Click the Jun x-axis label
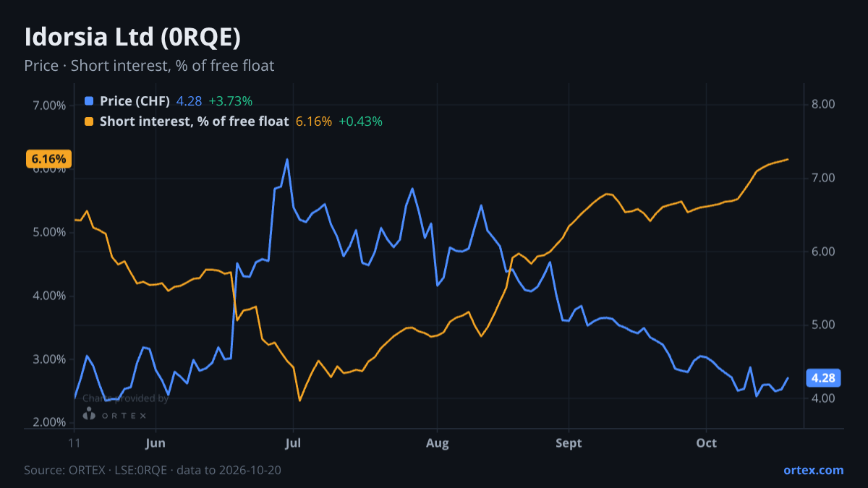Screen dimensions: 868x488 (156, 443)
